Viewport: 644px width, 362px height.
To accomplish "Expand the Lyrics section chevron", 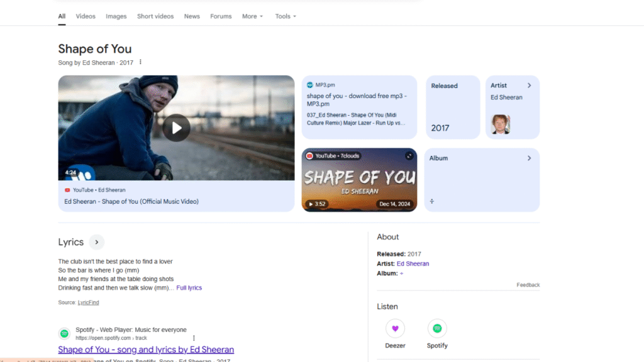I will pyautogui.click(x=96, y=242).
